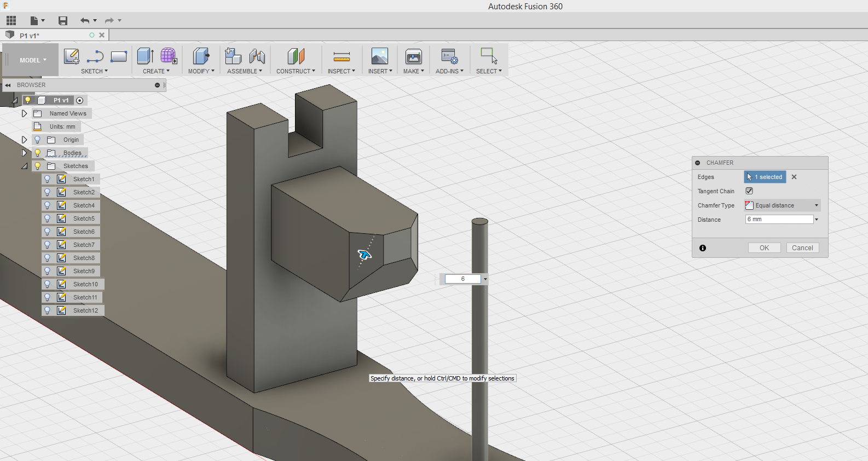Select the Rectangle sketch tool
The height and width of the screenshot is (461, 868).
click(119, 56)
